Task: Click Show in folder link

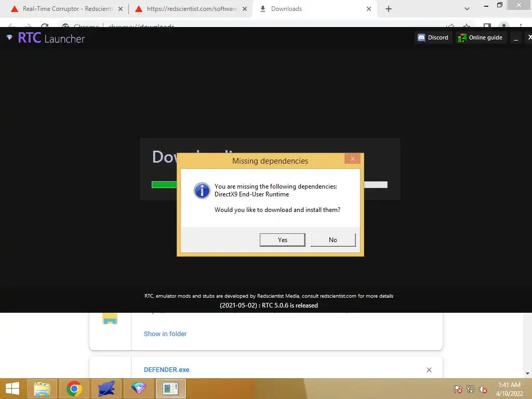Action: click(x=165, y=334)
